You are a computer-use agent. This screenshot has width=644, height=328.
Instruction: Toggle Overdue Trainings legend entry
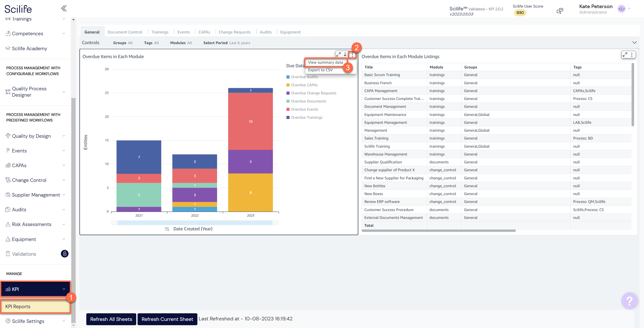[304, 117]
